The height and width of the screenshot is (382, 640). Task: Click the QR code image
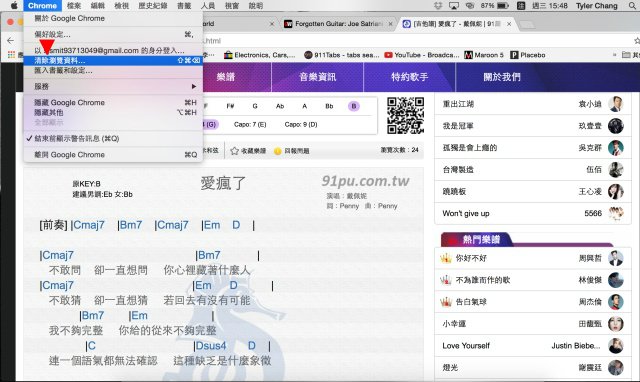tap(405, 115)
